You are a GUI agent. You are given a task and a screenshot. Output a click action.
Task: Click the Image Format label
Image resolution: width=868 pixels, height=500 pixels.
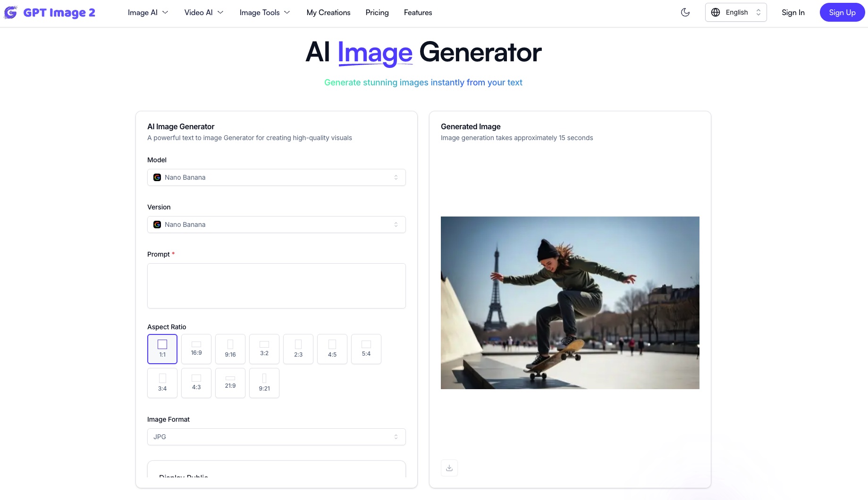[169, 419]
